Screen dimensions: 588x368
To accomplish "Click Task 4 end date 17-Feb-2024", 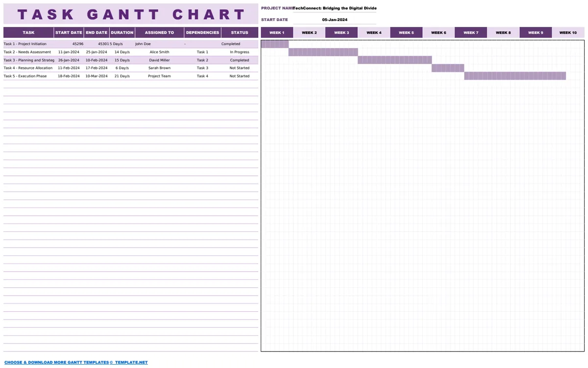I will [x=97, y=68].
